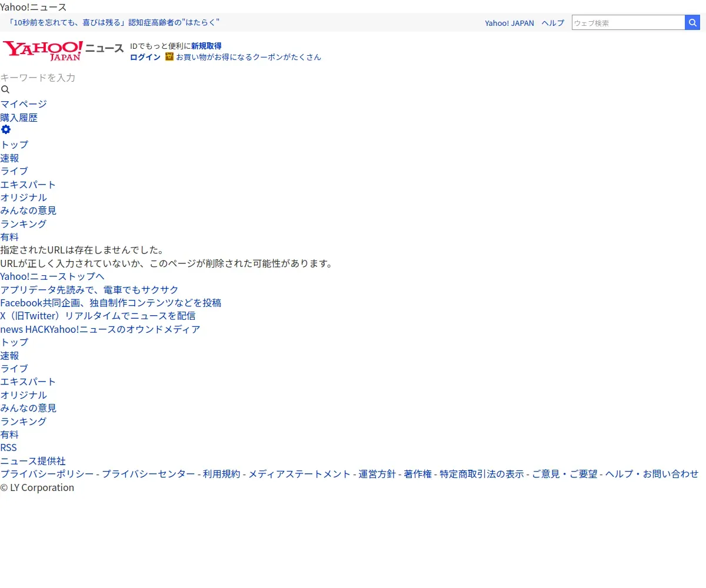Open お買い物がお得になるクーポンがたくさん link
The width and height of the screenshot is (706, 588).
pyautogui.click(x=249, y=57)
